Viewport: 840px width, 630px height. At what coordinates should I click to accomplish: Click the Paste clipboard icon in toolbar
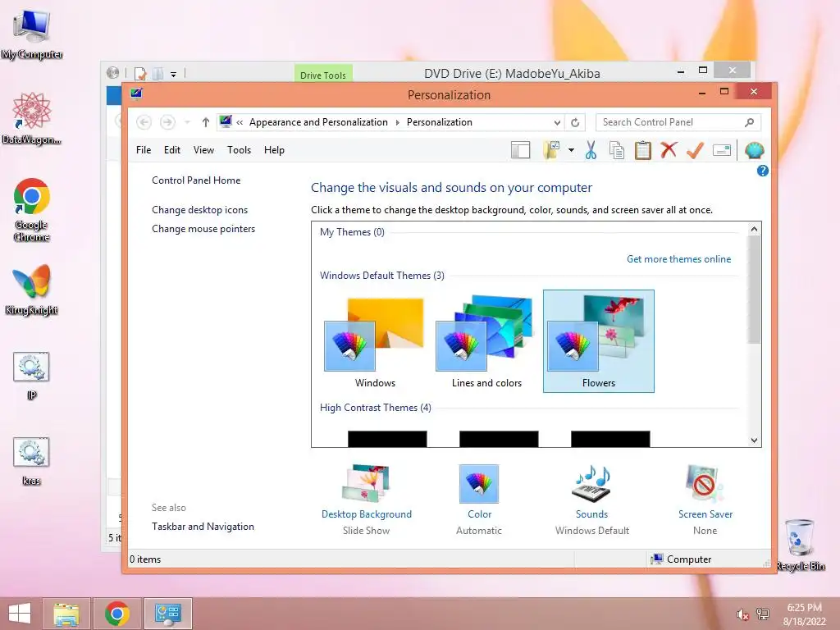(x=643, y=151)
